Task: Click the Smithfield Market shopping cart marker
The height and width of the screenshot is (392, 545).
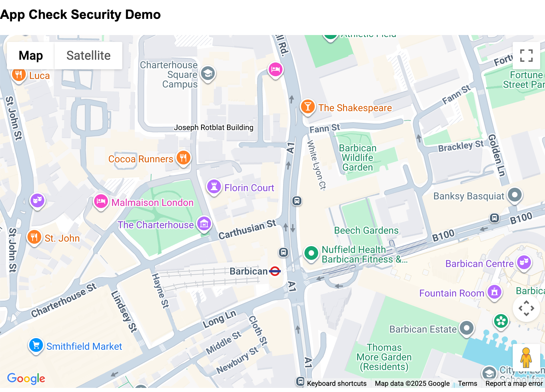Action: 36,345
